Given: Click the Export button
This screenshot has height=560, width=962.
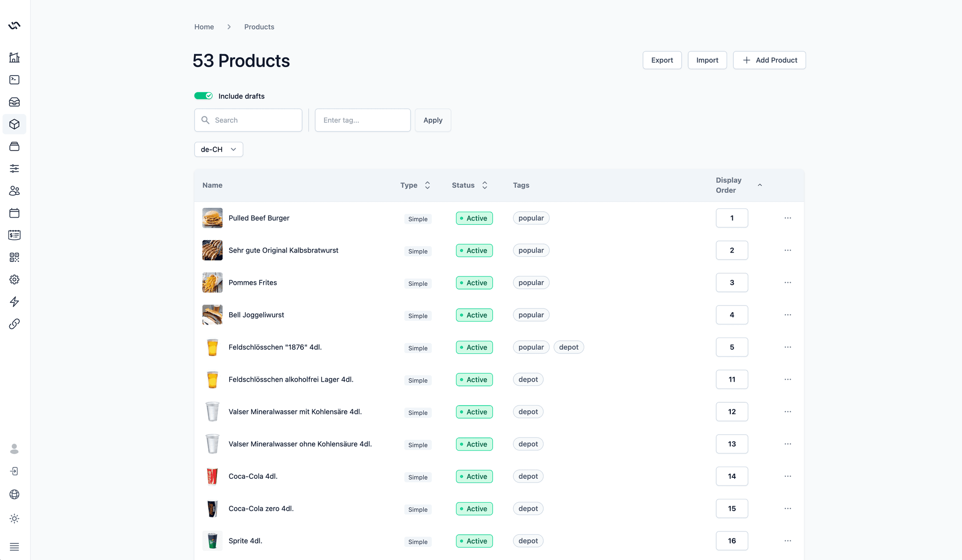Looking at the screenshot, I should [x=662, y=60].
